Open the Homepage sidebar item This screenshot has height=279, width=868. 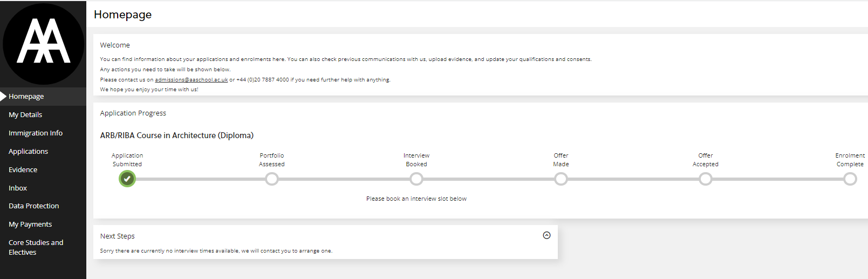(26, 97)
